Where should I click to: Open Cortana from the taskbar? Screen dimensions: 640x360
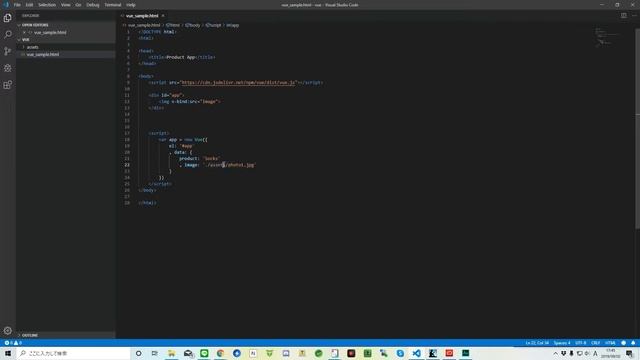(x=138, y=353)
